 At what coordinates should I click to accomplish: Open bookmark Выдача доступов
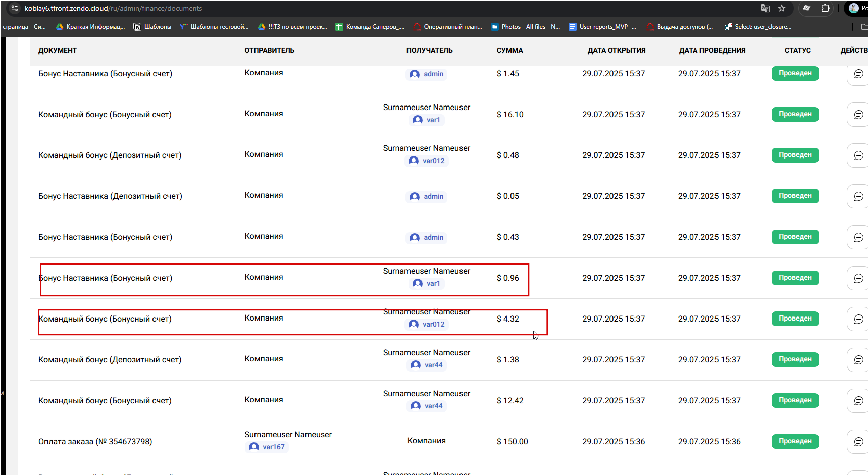click(680, 27)
